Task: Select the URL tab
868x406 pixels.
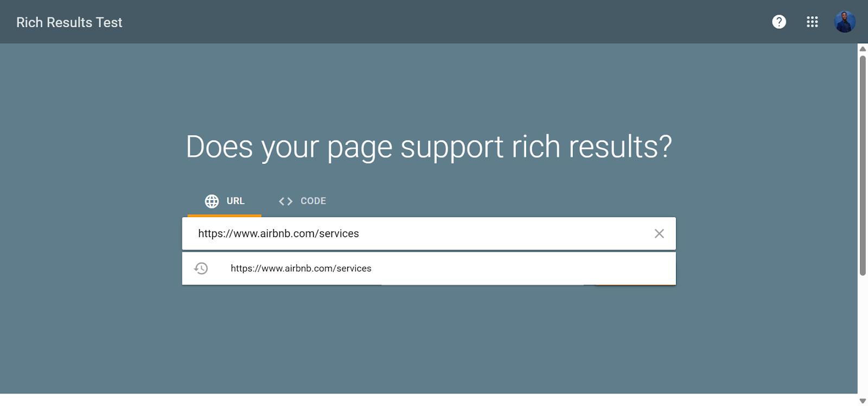Action: [235, 201]
